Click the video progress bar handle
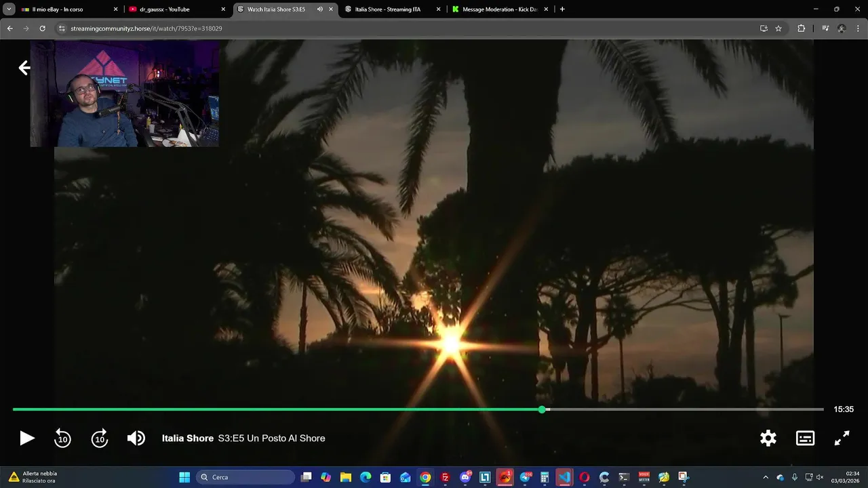The height and width of the screenshot is (488, 868). click(x=542, y=409)
